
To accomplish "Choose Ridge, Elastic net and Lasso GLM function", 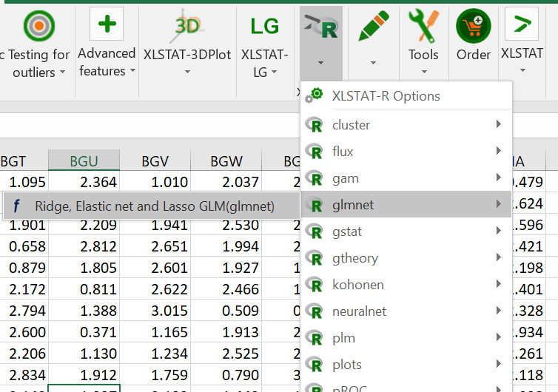I will [x=154, y=206].
